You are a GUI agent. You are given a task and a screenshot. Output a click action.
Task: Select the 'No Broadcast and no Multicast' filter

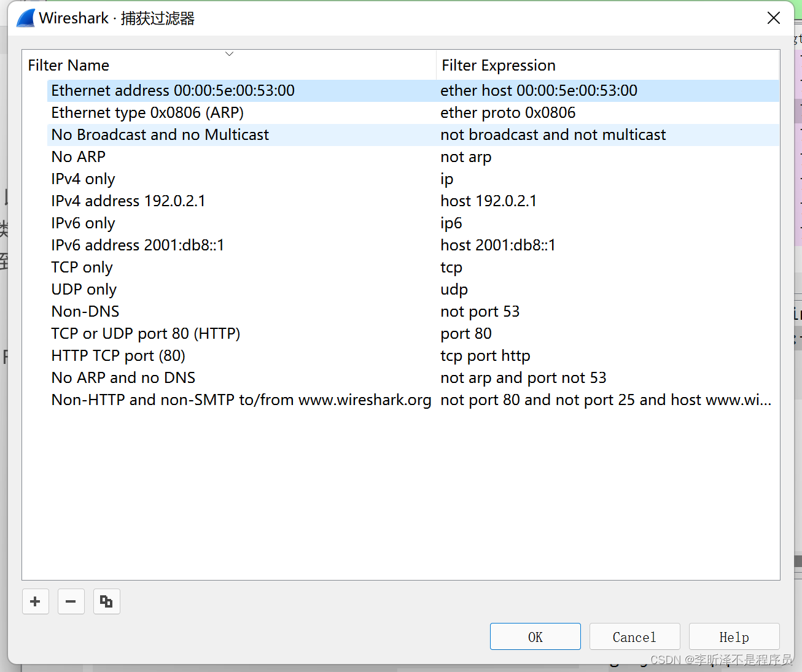(160, 135)
